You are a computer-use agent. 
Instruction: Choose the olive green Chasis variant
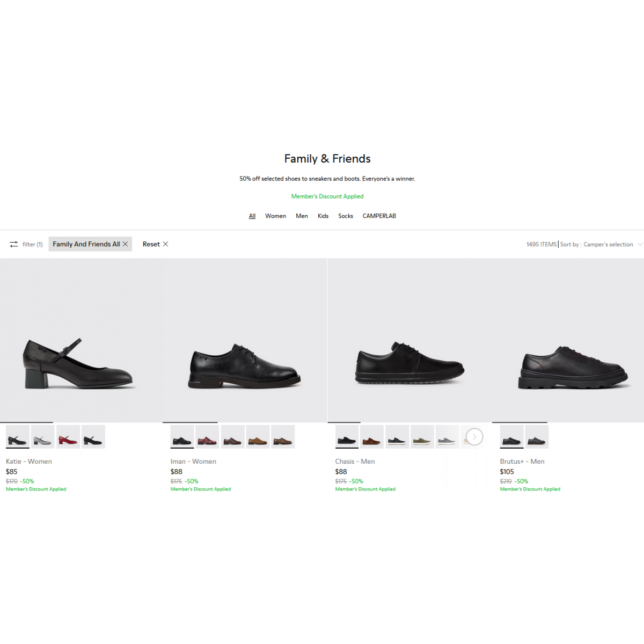422,437
